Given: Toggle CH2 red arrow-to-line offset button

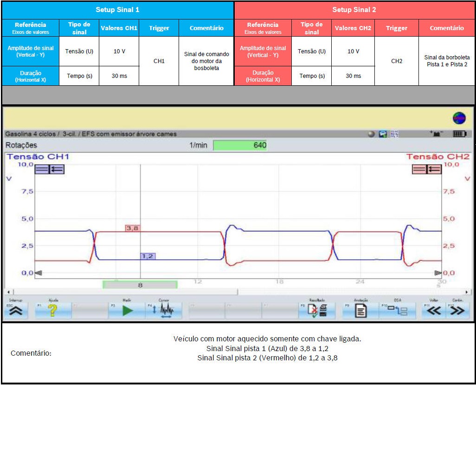Looking at the screenshot, I should (434, 169).
